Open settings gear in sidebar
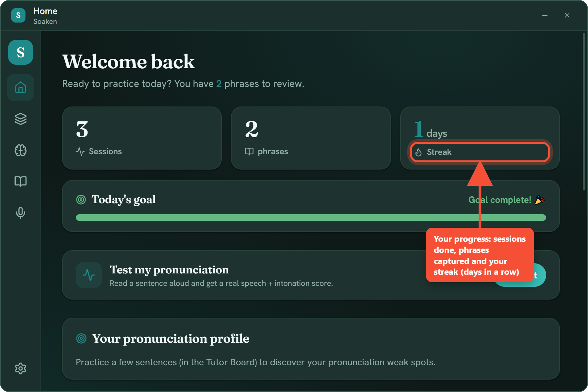 coord(21,368)
